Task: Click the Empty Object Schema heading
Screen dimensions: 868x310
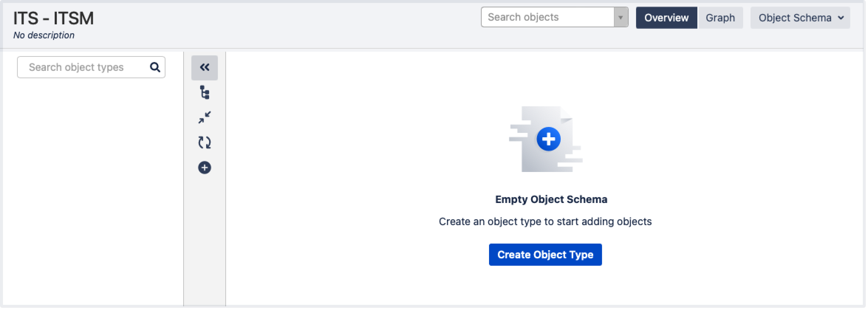Action: point(551,200)
